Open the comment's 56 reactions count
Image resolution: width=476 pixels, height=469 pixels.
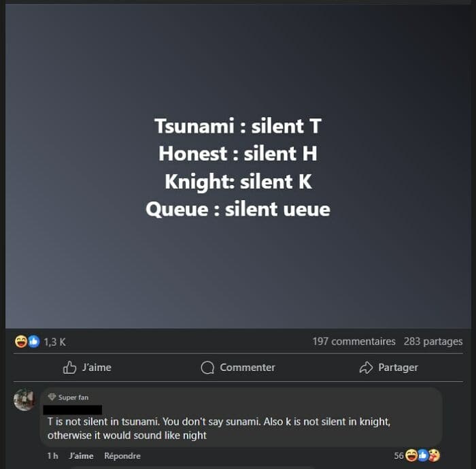399,455
